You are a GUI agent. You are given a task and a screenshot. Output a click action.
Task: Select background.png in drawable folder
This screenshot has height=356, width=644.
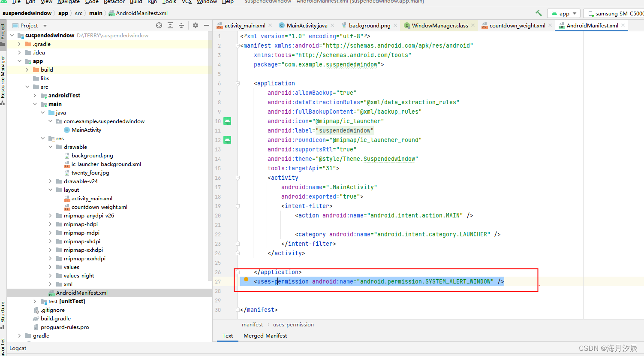(x=92, y=155)
